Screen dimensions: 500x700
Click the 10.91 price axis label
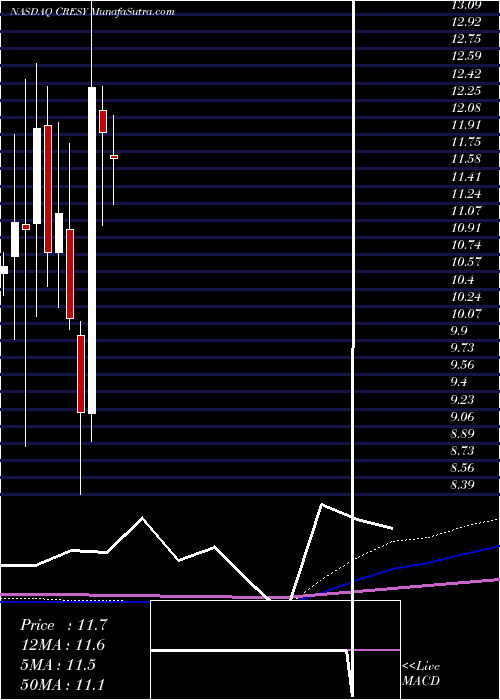pyautogui.click(x=467, y=228)
